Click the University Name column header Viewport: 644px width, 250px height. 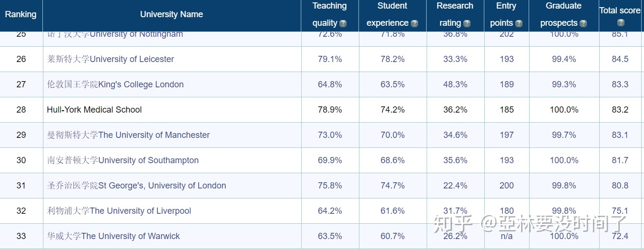tap(172, 14)
